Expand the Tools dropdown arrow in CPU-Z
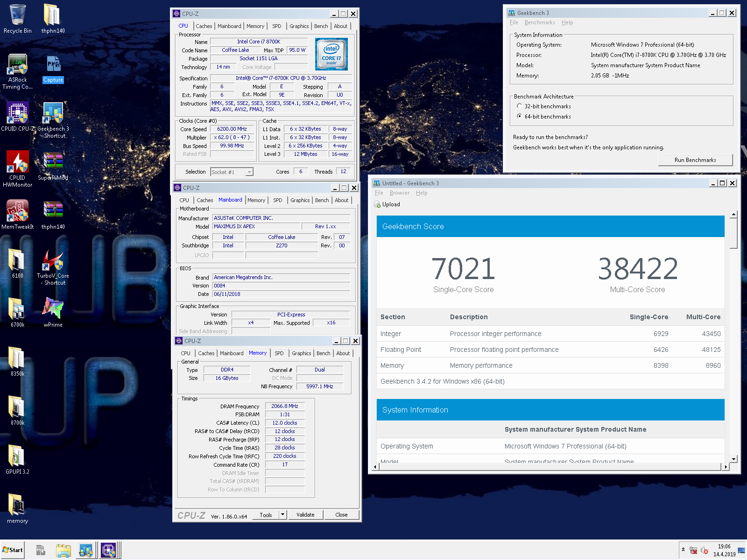 tap(282, 515)
